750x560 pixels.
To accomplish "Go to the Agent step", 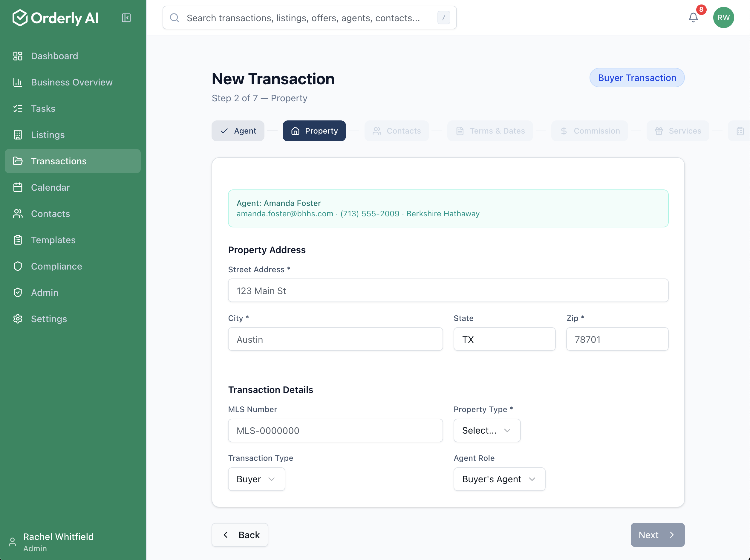I will pyautogui.click(x=238, y=131).
